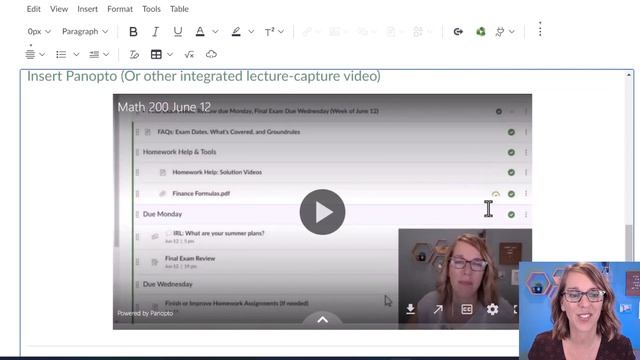Click the plug apps icon
This screenshot has height=360, width=640.
pyautogui.click(x=500, y=31)
